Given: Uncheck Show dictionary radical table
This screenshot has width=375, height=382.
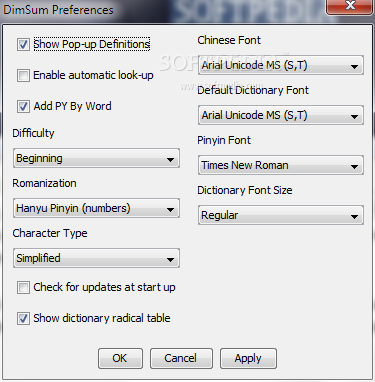Looking at the screenshot, I should click(x=23, y=318).
